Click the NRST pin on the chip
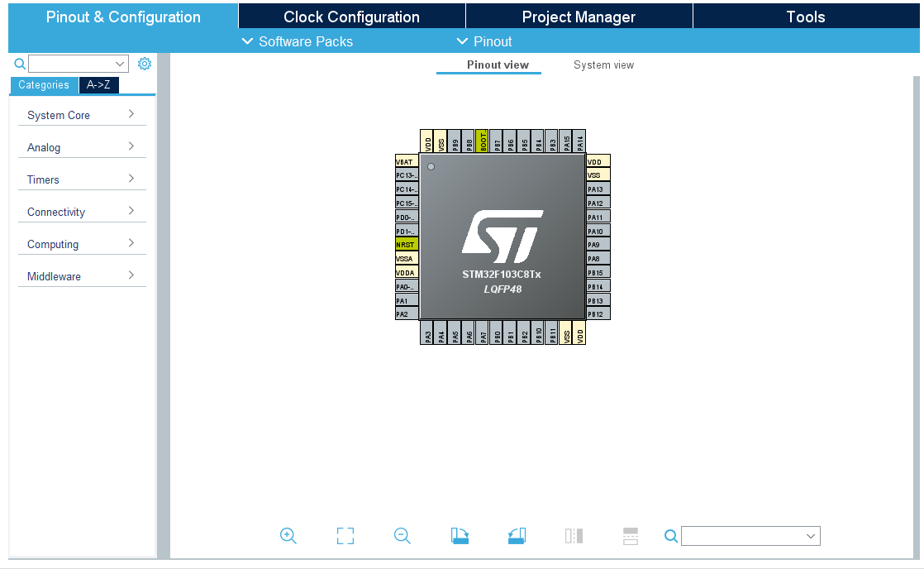 coord(406,245)
